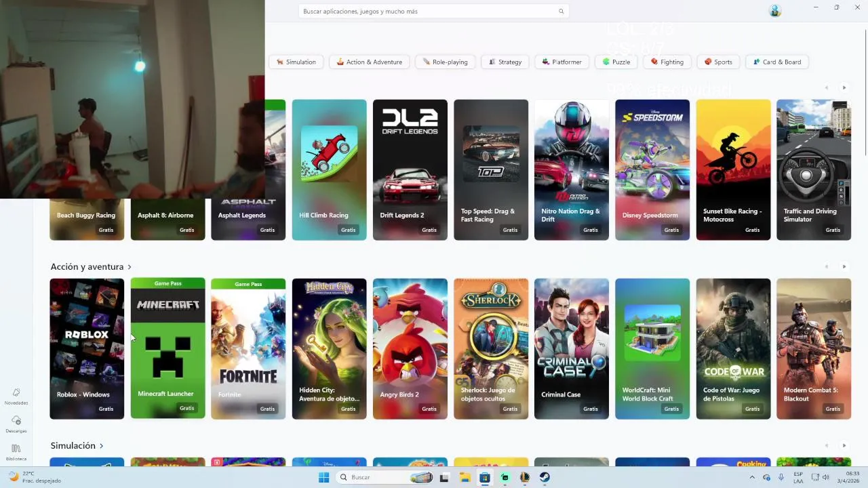The width and height of the screenshot is (868, 488).
Task: Select the Simulation category filter
Action: click(296, 62)
